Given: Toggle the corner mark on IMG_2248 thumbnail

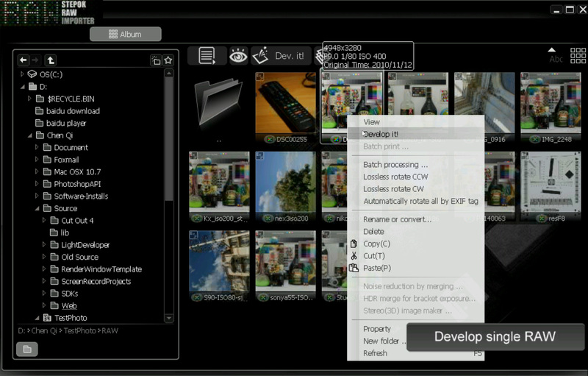Looking at the screenshot, I should [525, 77].
